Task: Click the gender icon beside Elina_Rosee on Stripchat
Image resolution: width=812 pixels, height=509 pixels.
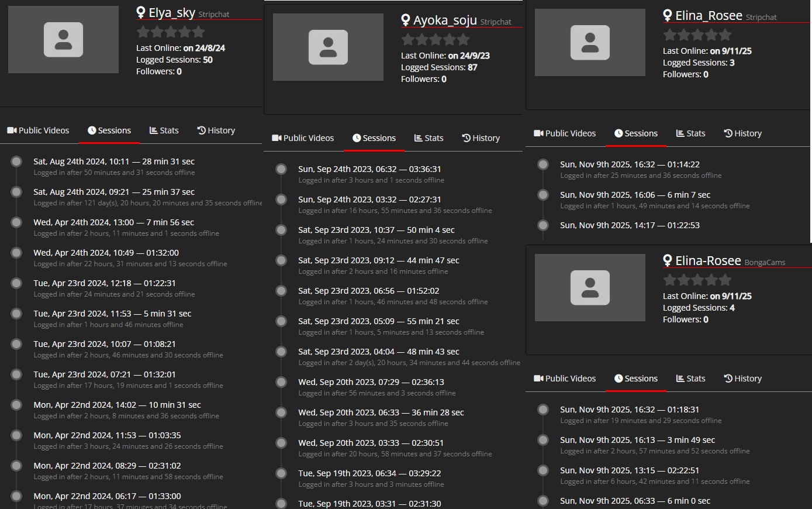Action: pos(668,16)
